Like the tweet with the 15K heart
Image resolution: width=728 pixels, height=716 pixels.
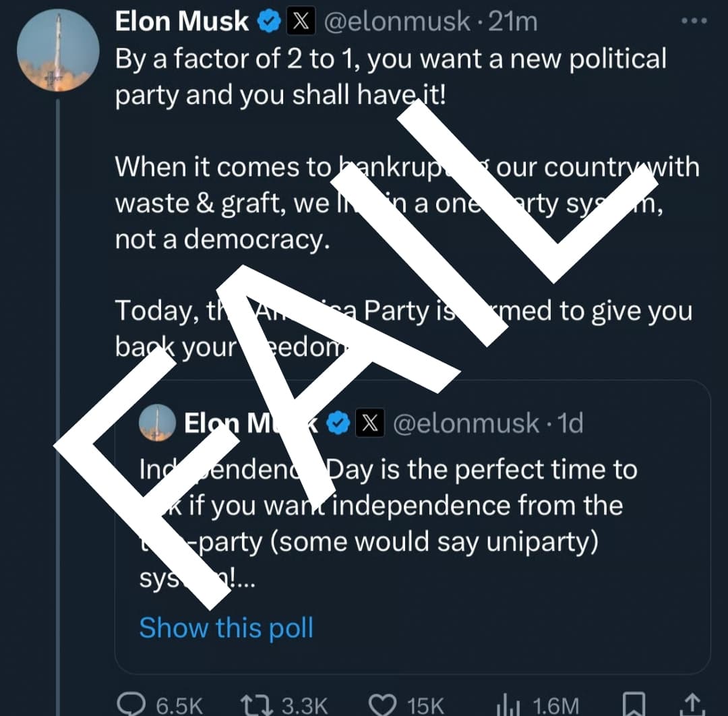[x=384, y=705]
